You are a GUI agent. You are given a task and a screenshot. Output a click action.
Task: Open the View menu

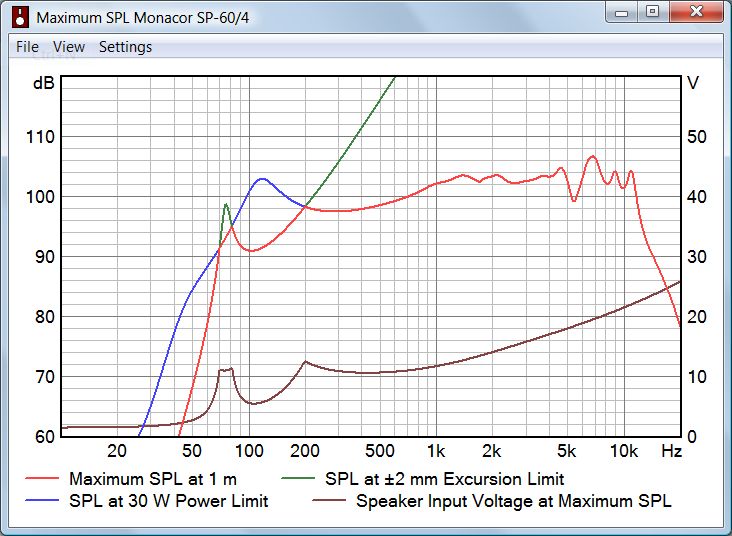click(x=69, y=47)
